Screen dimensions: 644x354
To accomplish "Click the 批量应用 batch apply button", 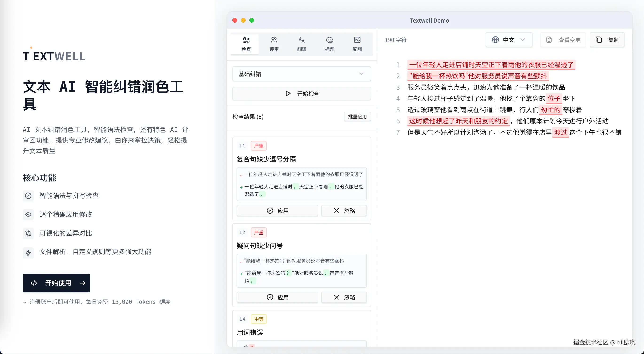I will pos(357,117).
